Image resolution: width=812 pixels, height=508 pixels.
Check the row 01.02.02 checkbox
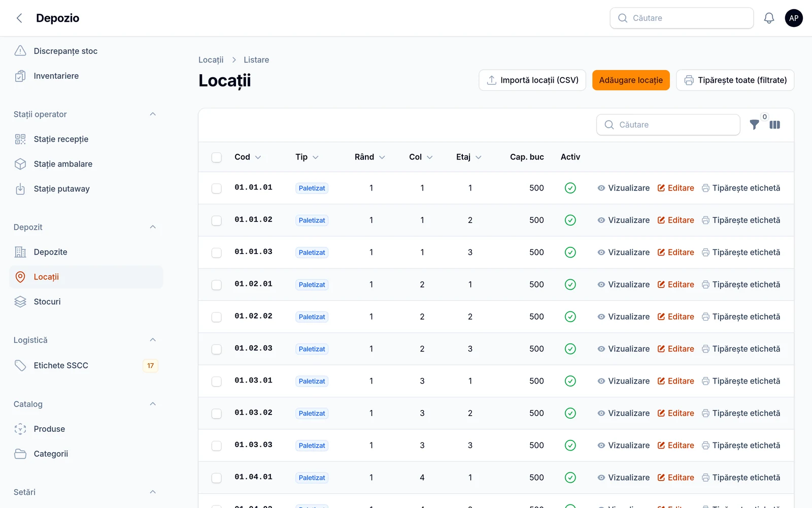pos(217,317)
